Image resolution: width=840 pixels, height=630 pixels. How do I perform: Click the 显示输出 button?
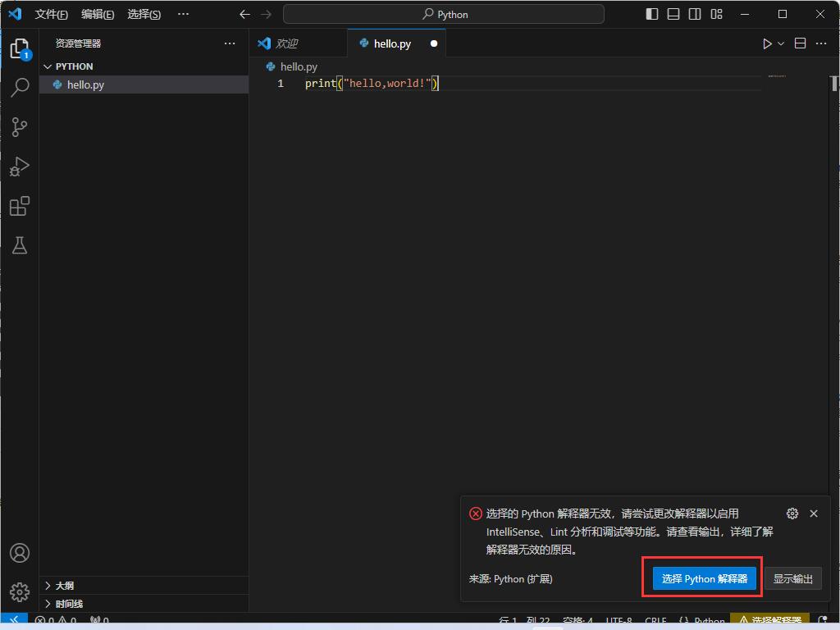click(792, 578)
